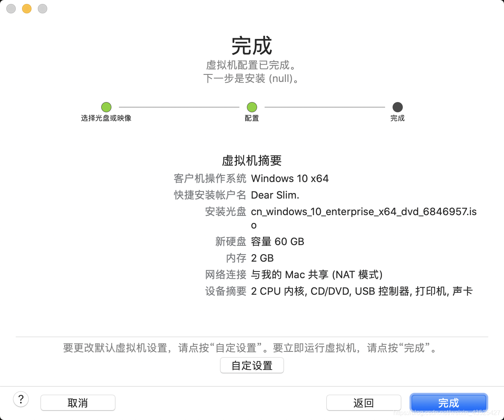
Task: Open the help question mark button
Action: pos(21,399)
